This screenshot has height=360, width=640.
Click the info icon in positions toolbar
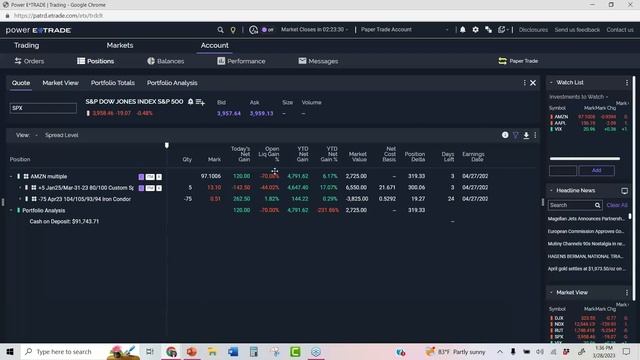point(505,135)
